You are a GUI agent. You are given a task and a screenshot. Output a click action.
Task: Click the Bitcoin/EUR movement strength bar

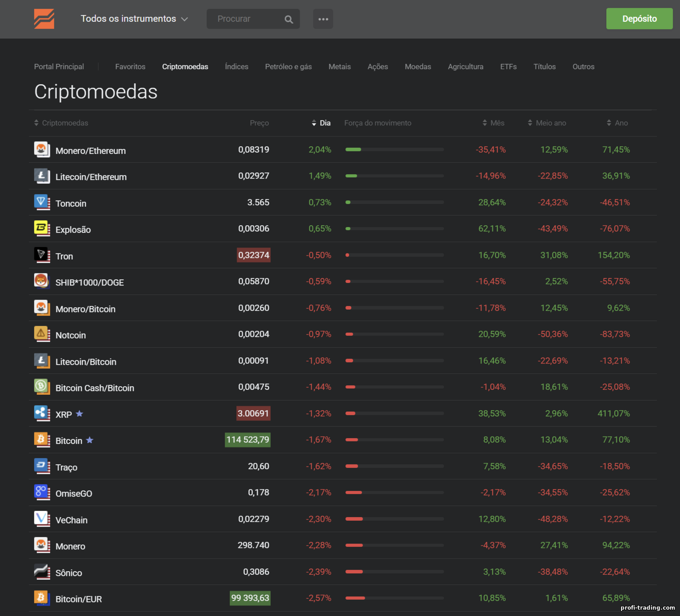(394, 598)
